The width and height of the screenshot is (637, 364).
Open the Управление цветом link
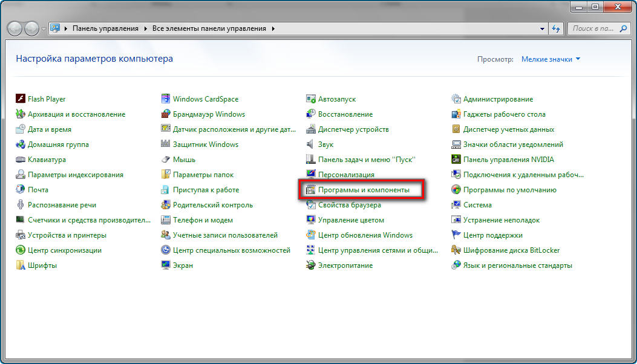351,220
